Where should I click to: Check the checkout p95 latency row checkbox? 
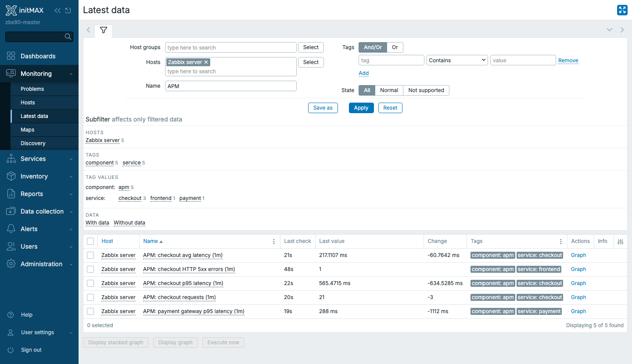90,283
